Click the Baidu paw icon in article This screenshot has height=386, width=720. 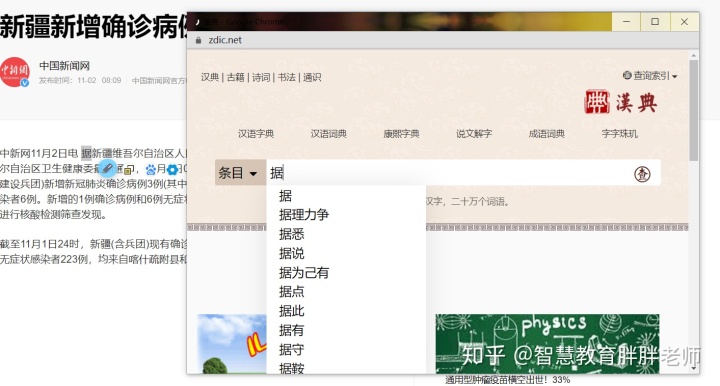(x=151, y=170)
